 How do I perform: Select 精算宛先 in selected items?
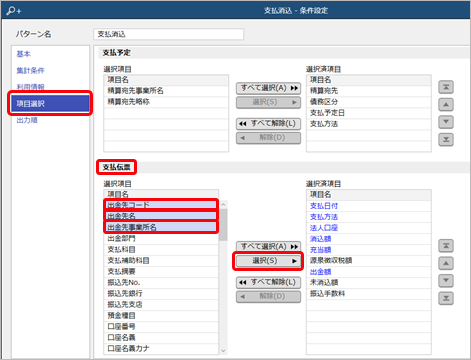(x=369, y=91)
